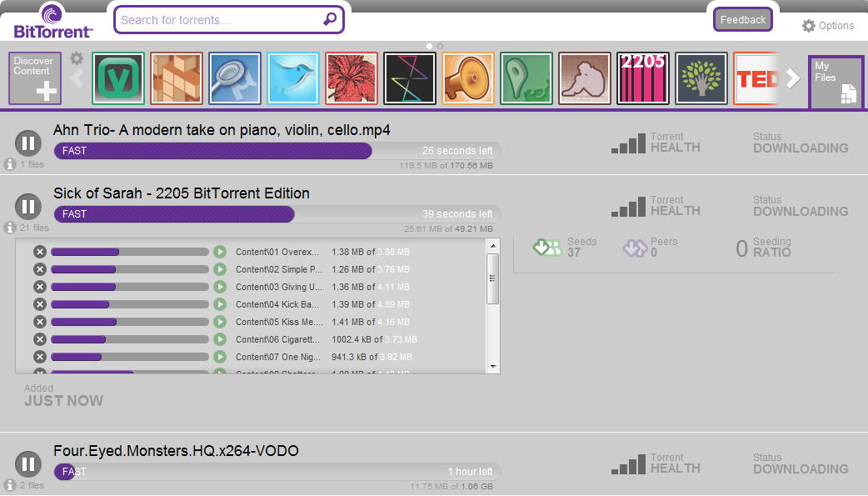Viewport: 868px width, 496px height.
Task: Play Content\02 Simple P file
Action: coord(220,269)
